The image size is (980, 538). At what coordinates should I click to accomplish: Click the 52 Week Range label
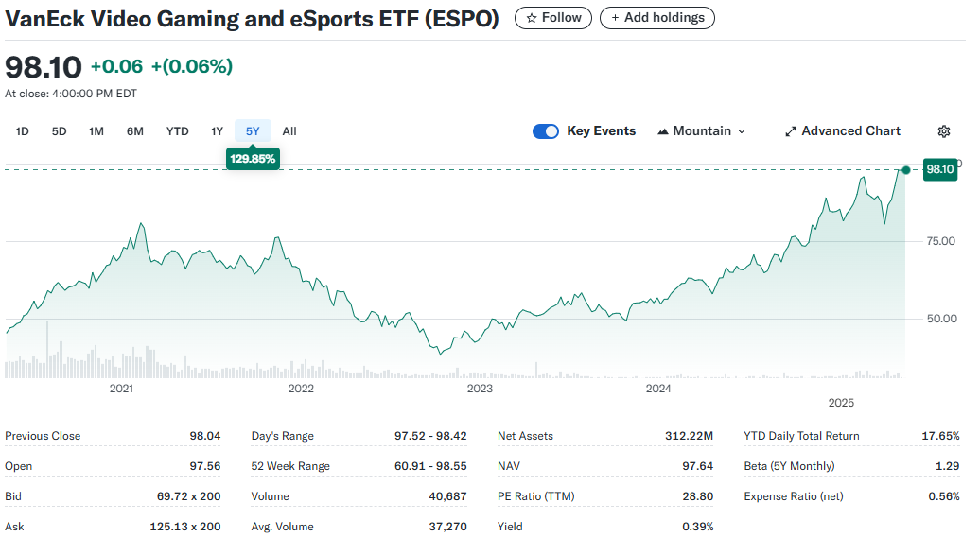click(290, 466)
